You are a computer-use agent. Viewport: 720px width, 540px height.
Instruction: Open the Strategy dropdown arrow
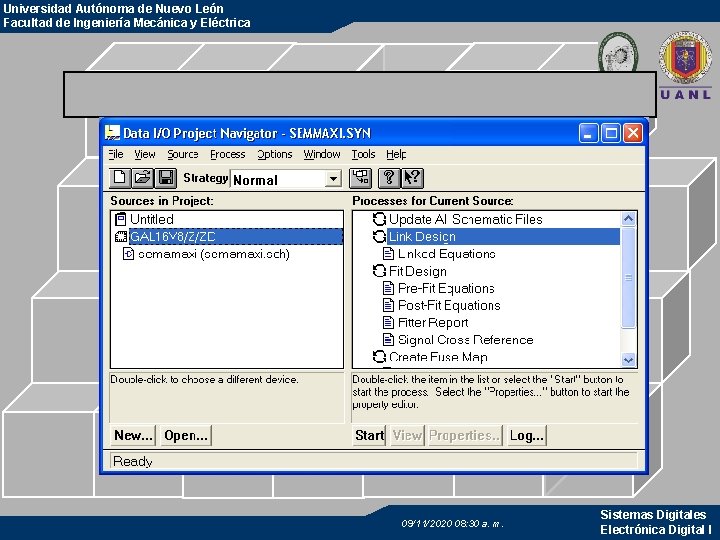[333, 179]
